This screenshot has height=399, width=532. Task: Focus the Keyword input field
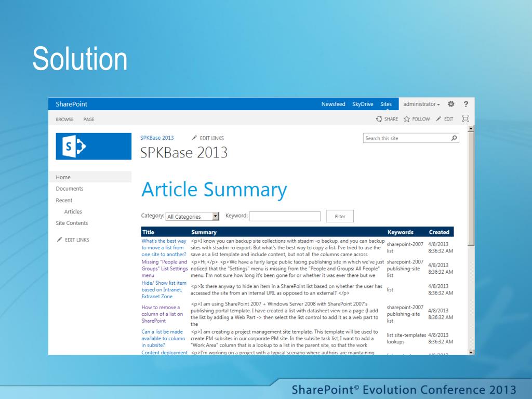tap(285, 217)
